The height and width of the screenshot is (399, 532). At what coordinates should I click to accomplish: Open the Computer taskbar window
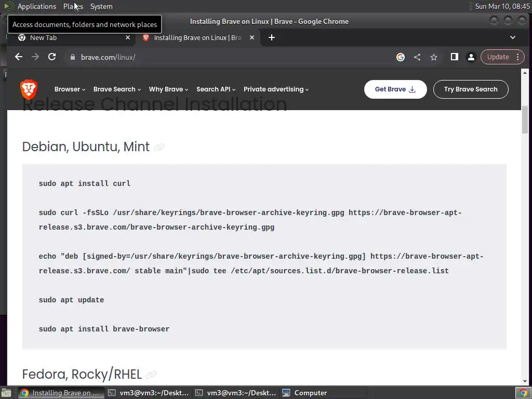tap(323, 393)
